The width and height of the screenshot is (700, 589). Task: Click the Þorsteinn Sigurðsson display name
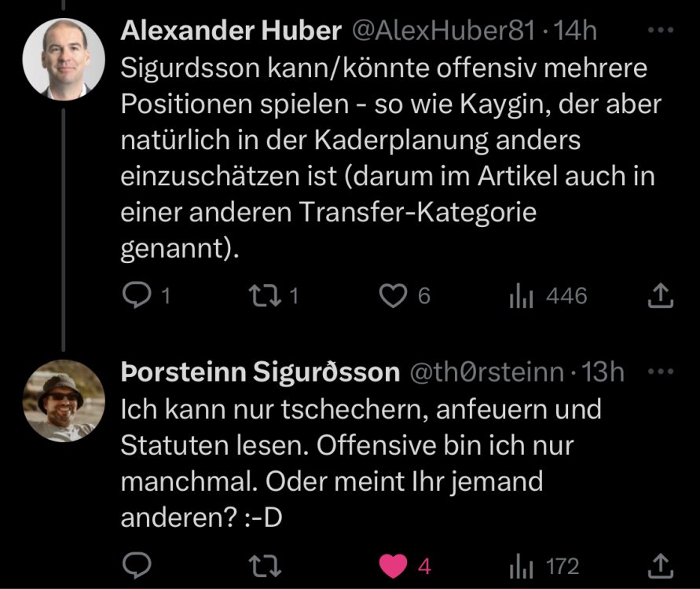260,371
